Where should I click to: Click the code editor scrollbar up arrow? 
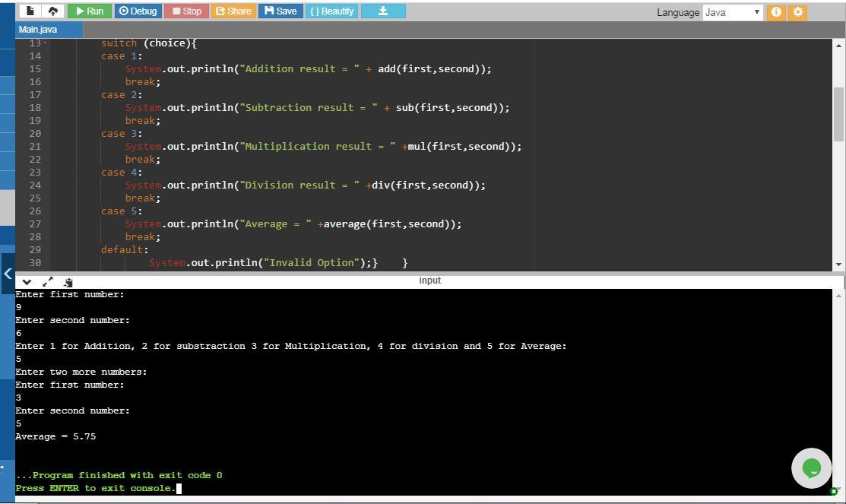click(x=838, y=46)
